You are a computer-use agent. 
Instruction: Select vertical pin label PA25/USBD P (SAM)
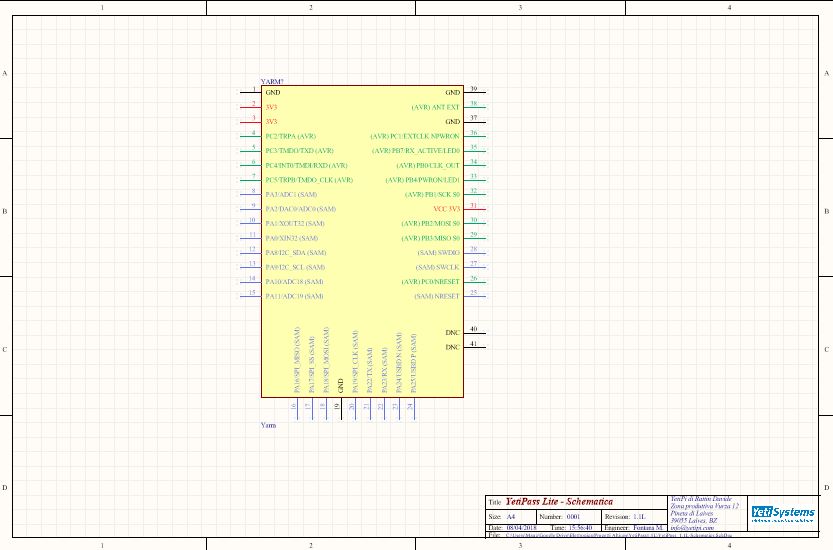click(414, 363)
